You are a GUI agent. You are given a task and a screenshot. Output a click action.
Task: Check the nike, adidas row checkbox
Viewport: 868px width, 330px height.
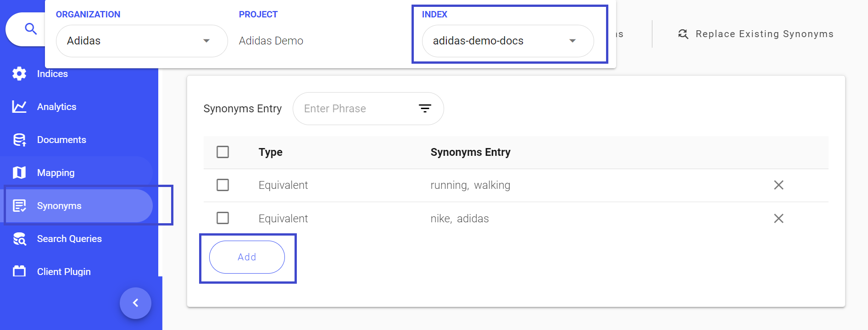[223, 218]
